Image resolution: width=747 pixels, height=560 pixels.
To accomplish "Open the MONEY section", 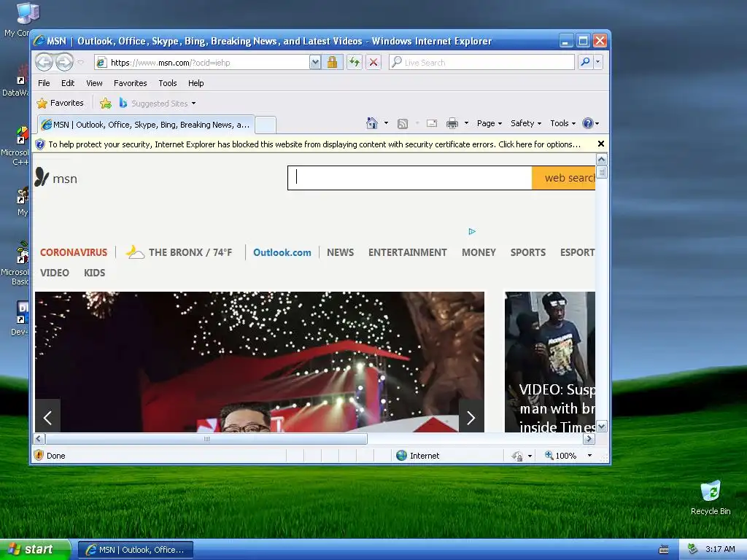I will point(479,252).
